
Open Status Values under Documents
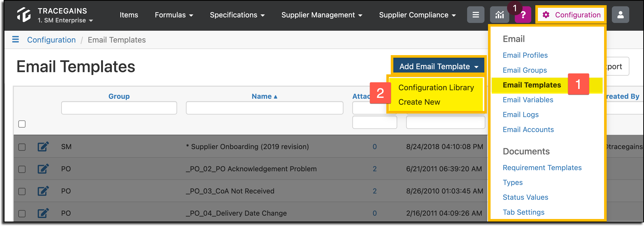(525, 197)
